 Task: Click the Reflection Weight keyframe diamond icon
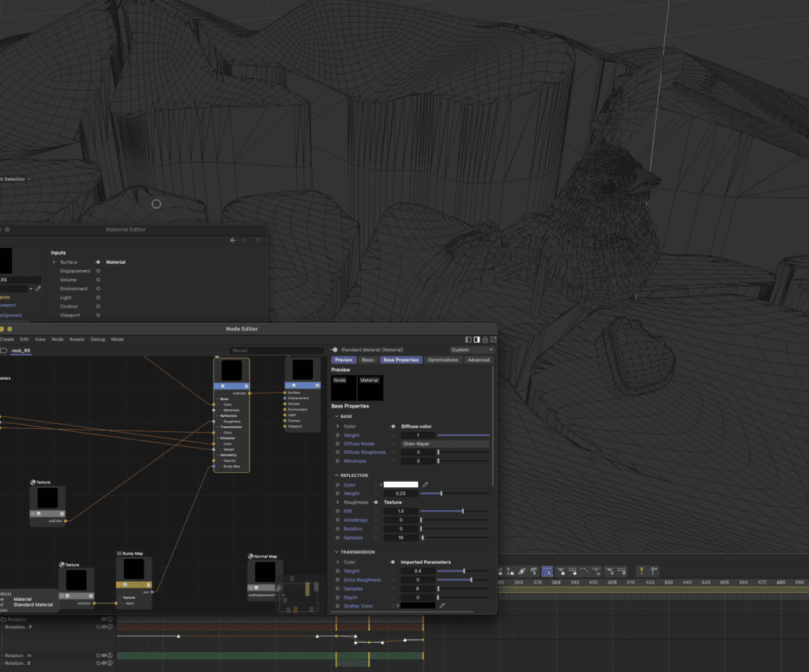click(338, 494)
